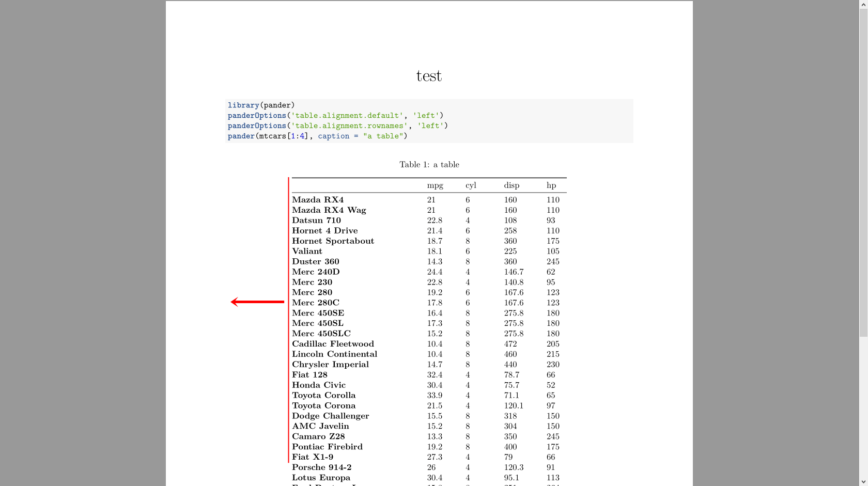
Task: Click the 'Merc 230' row name
Action: click(312, 282)
